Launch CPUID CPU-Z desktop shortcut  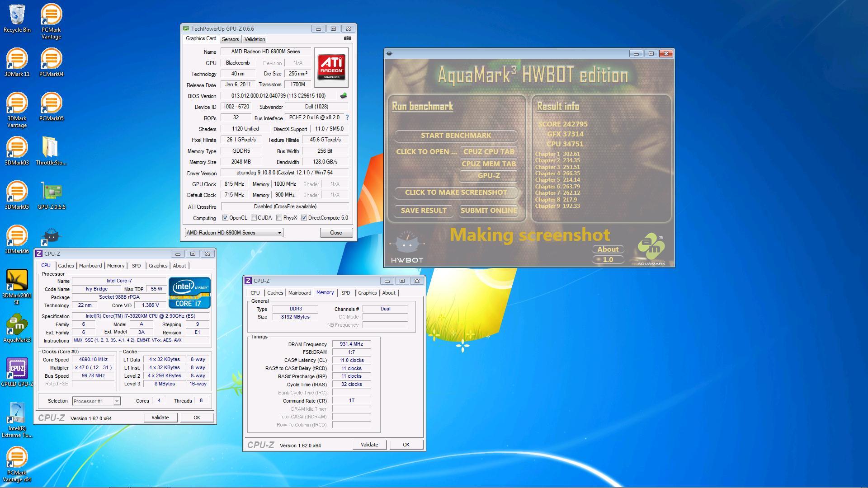coord(17,372)
